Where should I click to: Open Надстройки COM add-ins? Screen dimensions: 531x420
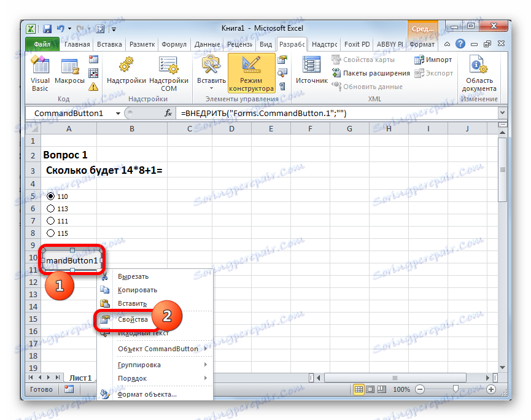coord(169,74)
